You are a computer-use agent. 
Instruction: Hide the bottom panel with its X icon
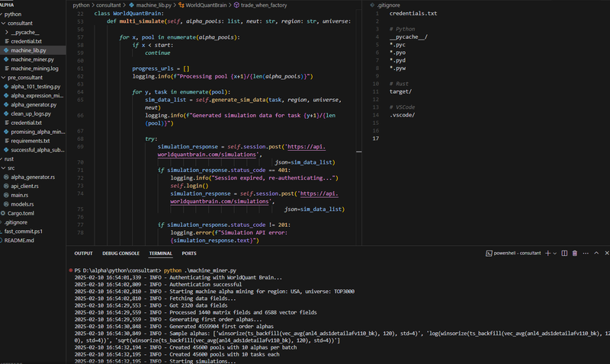pyautogui.click(x=606, y=254)
